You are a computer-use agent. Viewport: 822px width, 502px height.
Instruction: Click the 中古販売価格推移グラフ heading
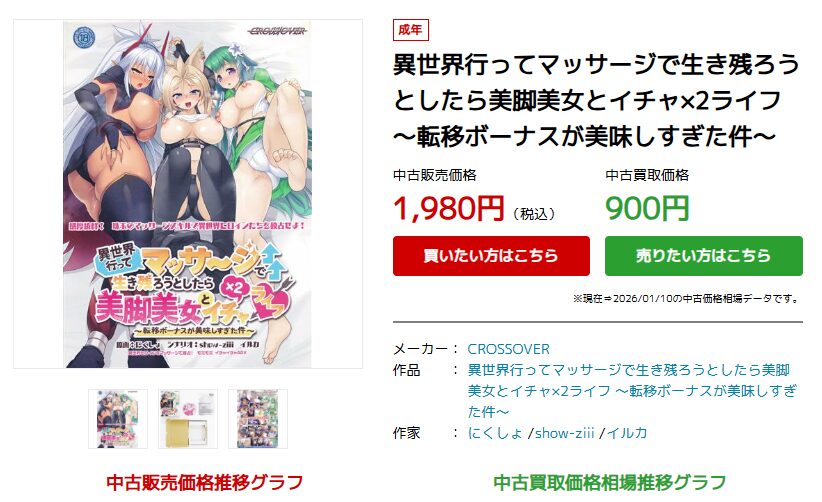tap(204, 482)
